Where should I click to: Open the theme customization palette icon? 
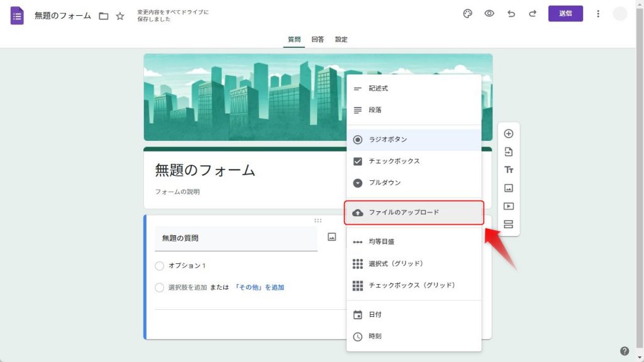point(467,14)
